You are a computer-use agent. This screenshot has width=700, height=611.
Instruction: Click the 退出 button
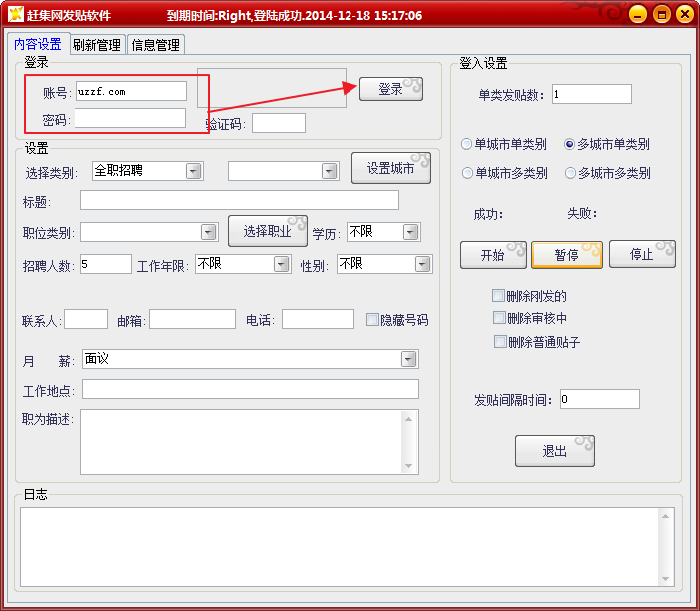click(x=555, y=451)
